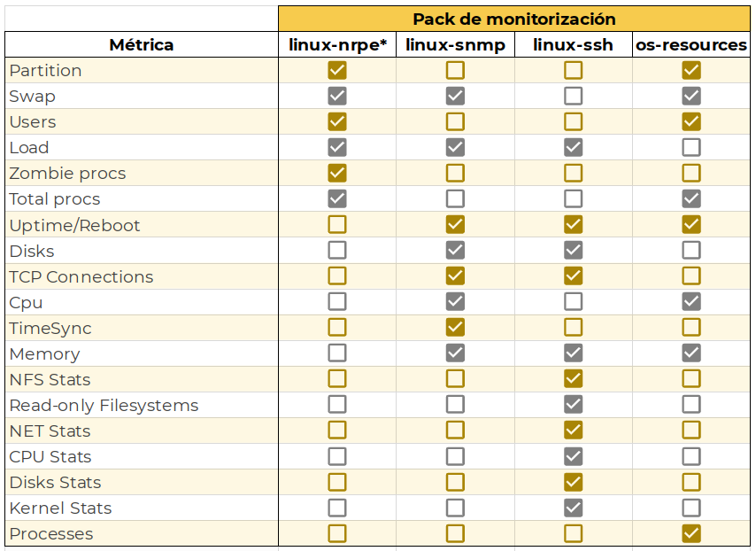Check Partition box in linux-snmp column
Screen dimensions: 756x551
[455, 71]
